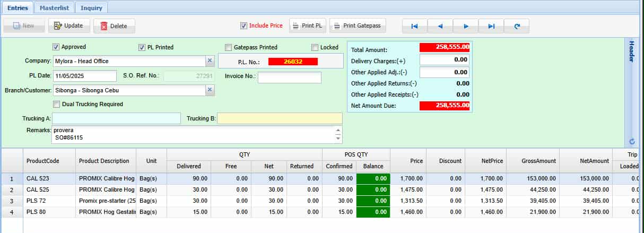
Task: Open the Inquiry tab
Action: 91,8
